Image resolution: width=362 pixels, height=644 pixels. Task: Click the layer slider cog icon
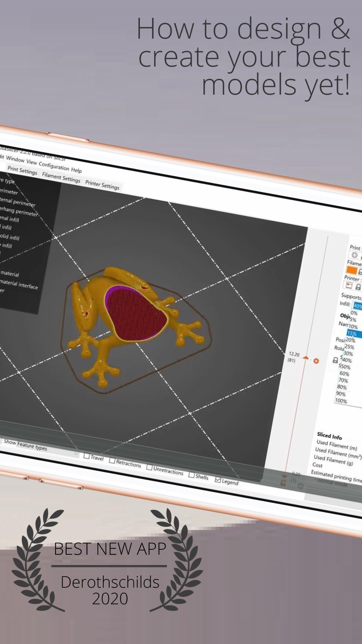click(300, 486)
